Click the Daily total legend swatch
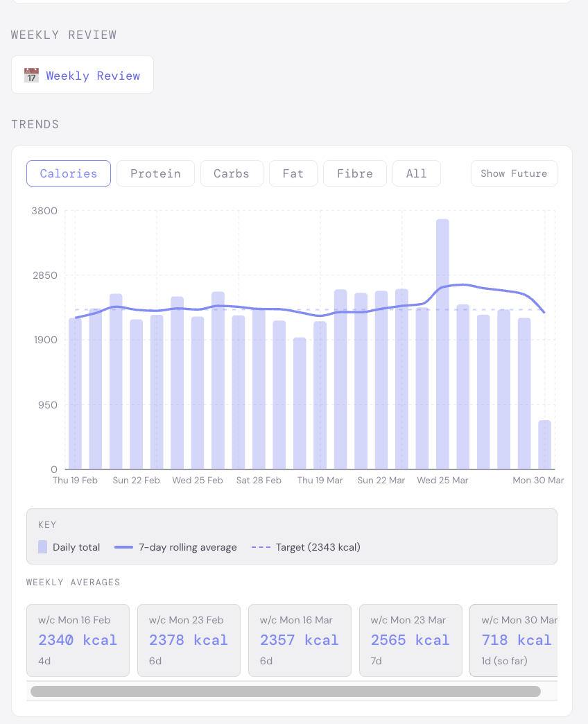 (42, 546)
